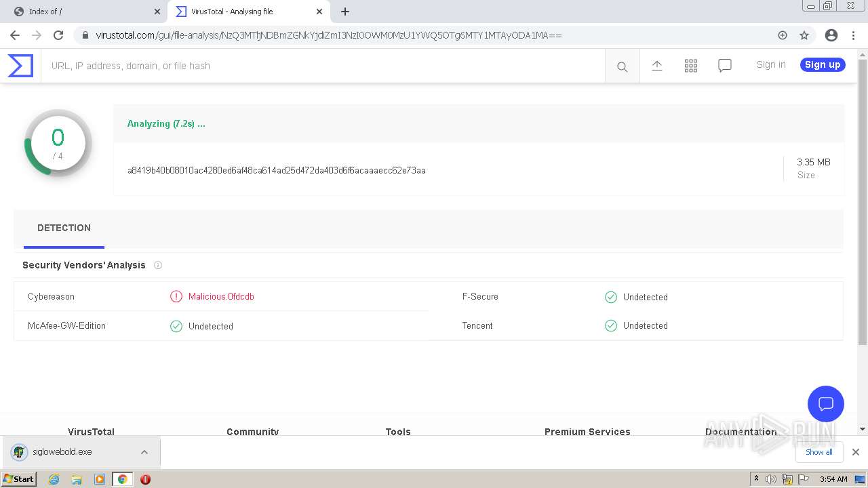Select the DETECTION tab

[64, 228]
